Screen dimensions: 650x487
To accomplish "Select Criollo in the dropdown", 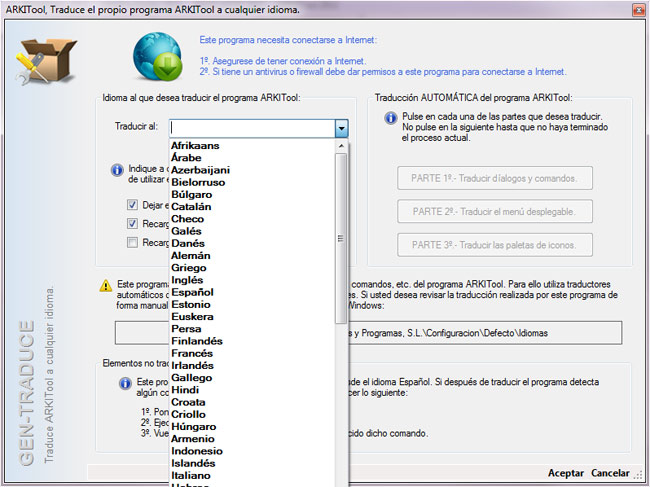I will (x=252, y=414).
